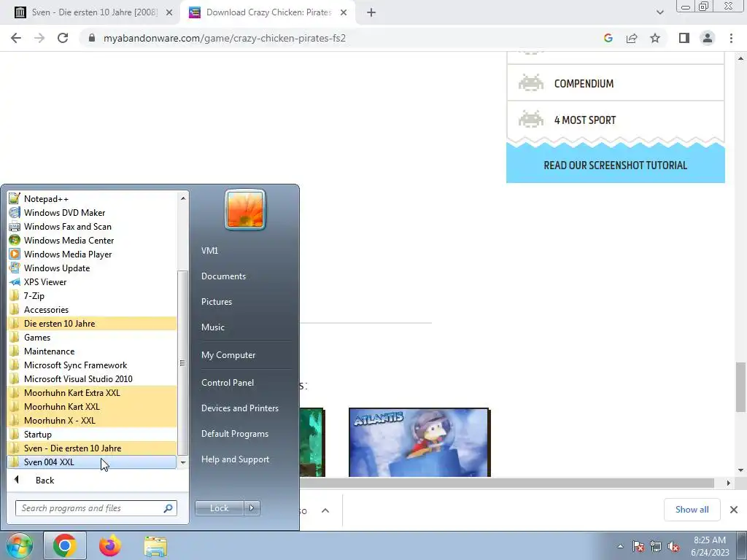Bookmark this page with the star

pyautogui.click(x=655, y=38)
